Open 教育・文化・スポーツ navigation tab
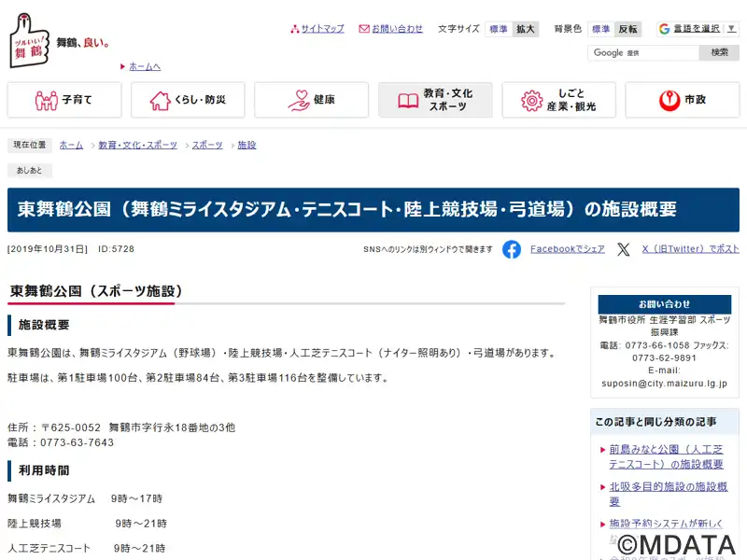Image resolution: width=747 pixels, height=560 pixels. 435,100
